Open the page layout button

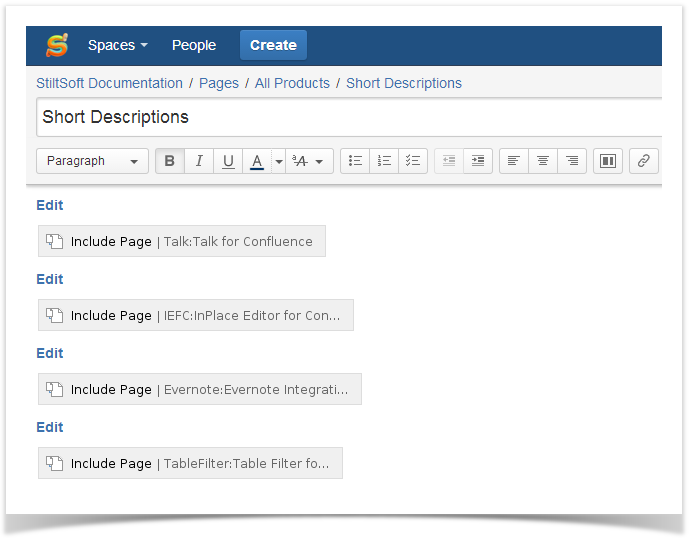[x=608, y=161]
